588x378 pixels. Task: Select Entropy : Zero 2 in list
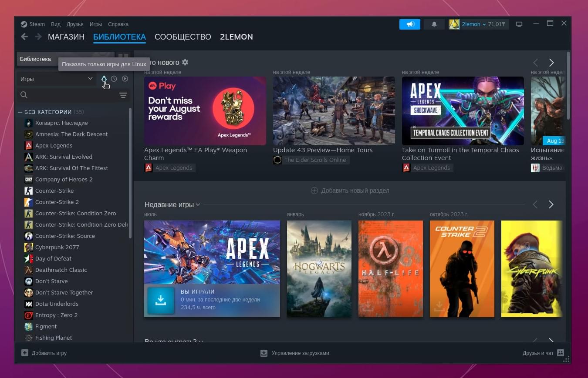pyautogui.click(x=56, y=315)
